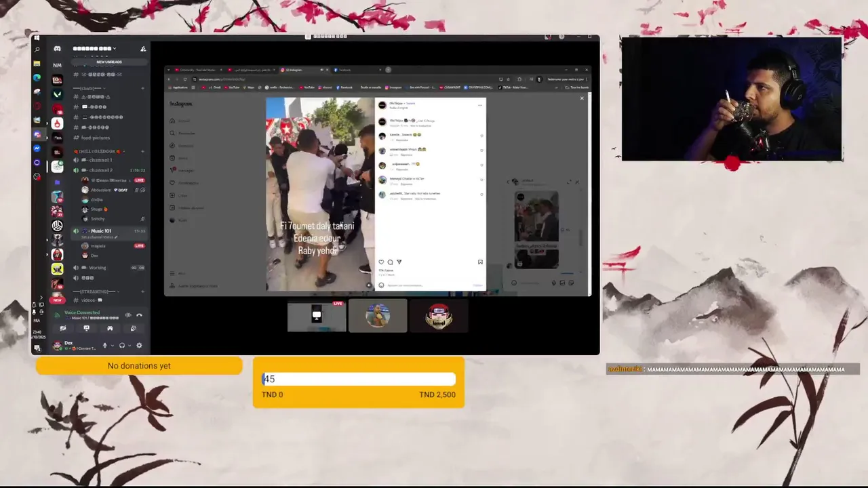The image size is (868, 488).
Task: Open output device options arrow beside headphones
Action: 130,346
